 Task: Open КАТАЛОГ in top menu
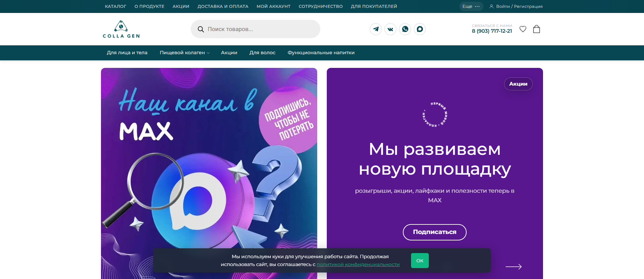click(115, 6)
